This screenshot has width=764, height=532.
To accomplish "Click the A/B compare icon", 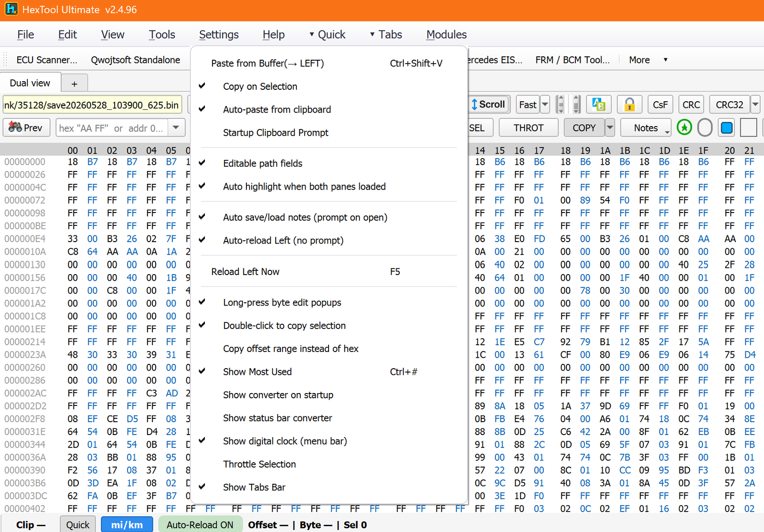I will click(x=599, y=104).
